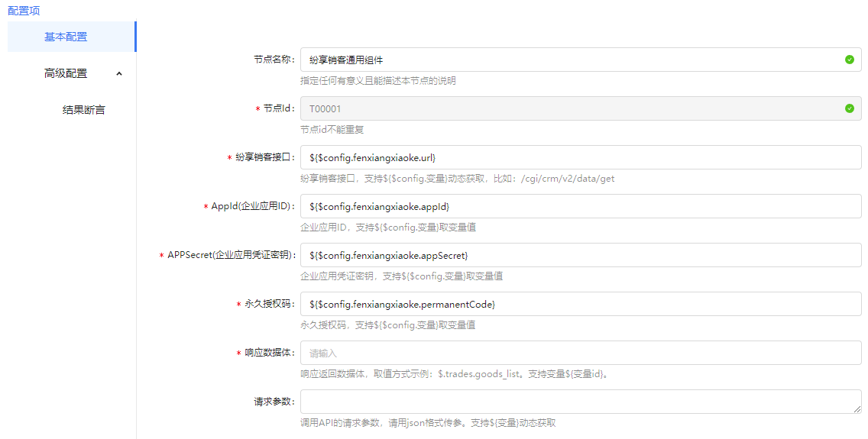Open the 基本配置 tab

(66, 37)
